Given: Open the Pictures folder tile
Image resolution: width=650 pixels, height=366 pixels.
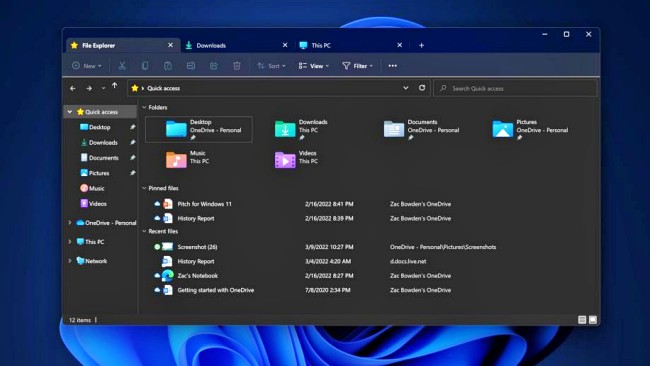Looking at the screenshot, I should click(x=530, y=129).
